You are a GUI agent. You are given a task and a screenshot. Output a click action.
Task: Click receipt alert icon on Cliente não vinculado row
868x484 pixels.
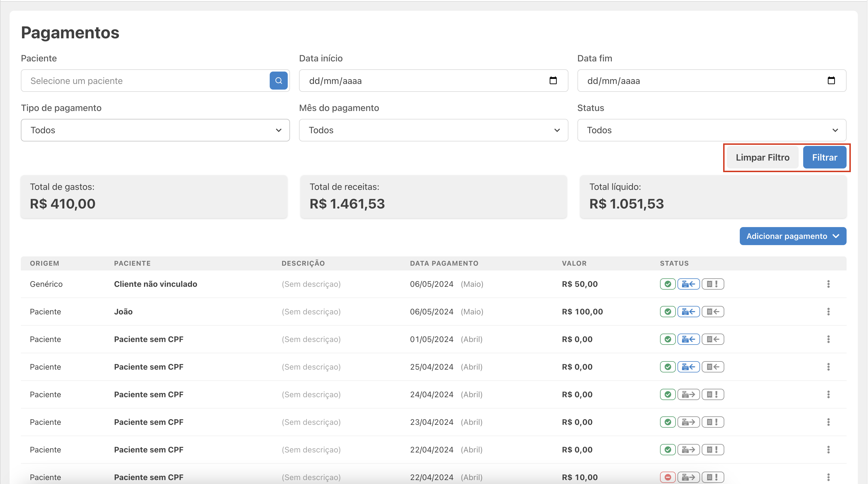713,284
